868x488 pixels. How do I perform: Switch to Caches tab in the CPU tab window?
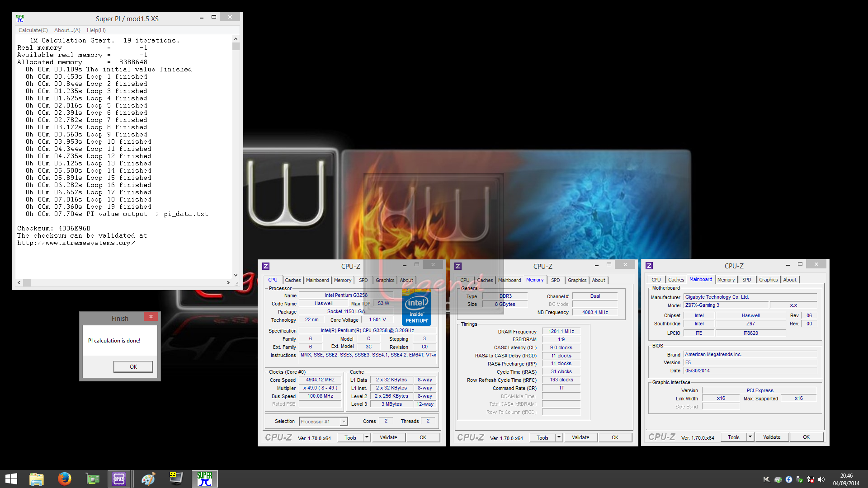tap(293, 280)
